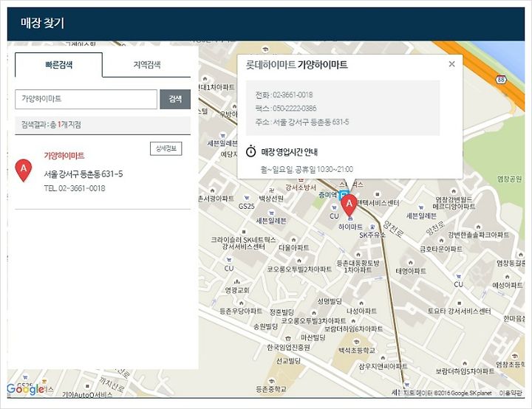Screen dimensions: 532x409
Task: Click the 코오롱오투빌2차아파트 home icon
Action: [x=299, y=261]
